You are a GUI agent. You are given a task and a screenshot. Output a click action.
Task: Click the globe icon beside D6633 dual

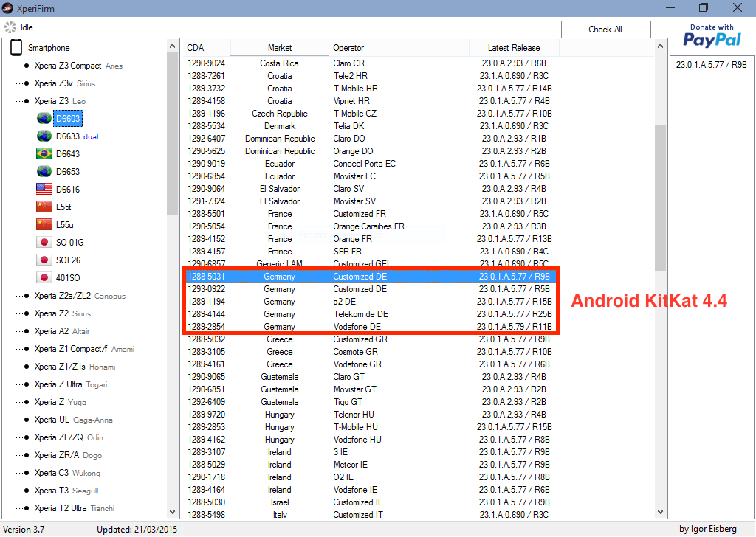tap(44, 136)
